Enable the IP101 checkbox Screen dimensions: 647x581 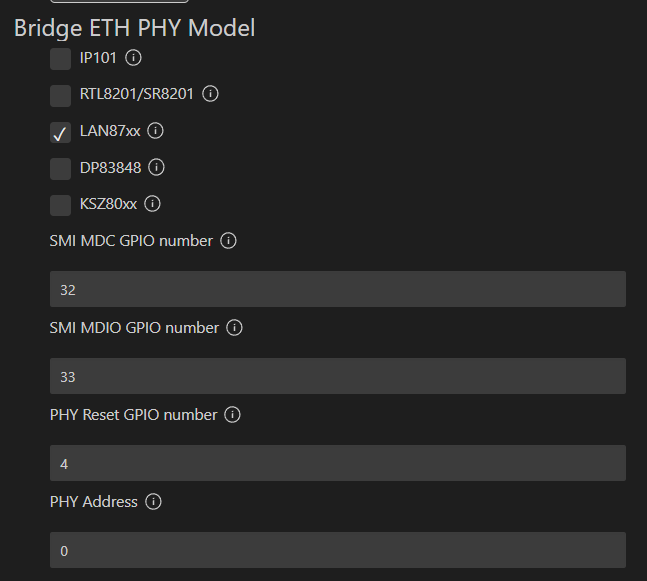coord(60,59)
